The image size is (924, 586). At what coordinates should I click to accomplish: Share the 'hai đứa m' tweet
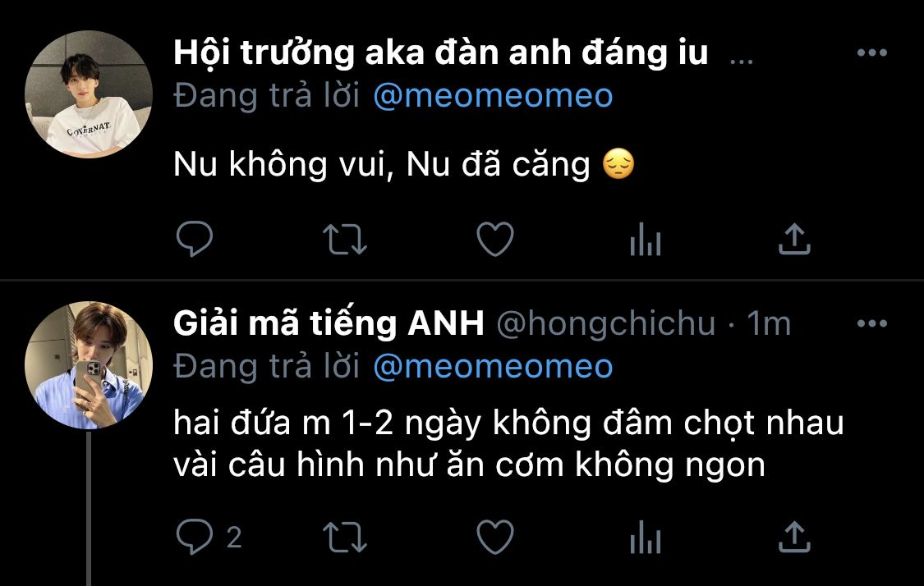pos(794,537)
